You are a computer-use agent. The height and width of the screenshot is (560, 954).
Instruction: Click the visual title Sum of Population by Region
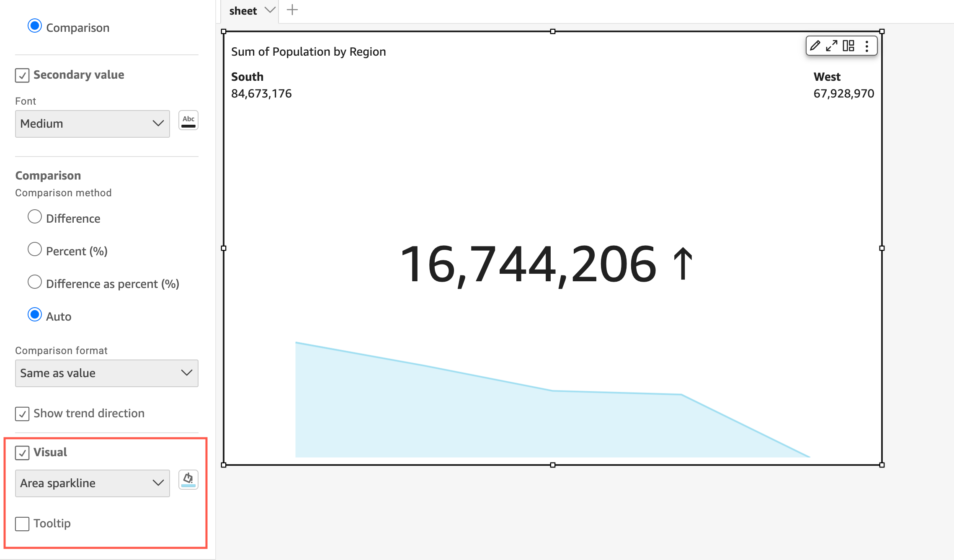point(309,52)
